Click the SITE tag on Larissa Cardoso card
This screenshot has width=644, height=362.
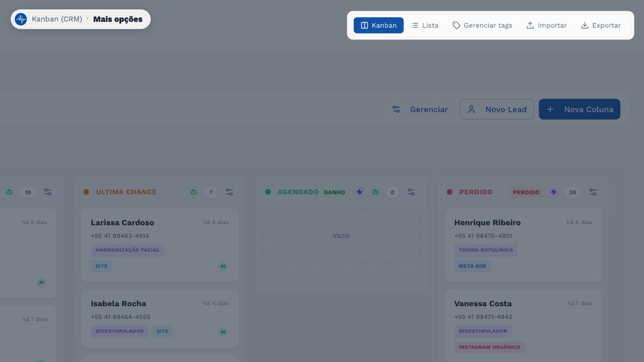pos(102,266)
